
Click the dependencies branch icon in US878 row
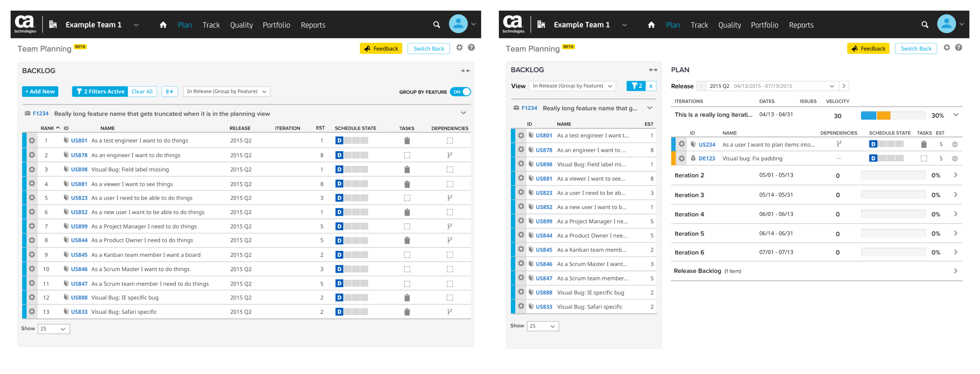tap(450, 155)
